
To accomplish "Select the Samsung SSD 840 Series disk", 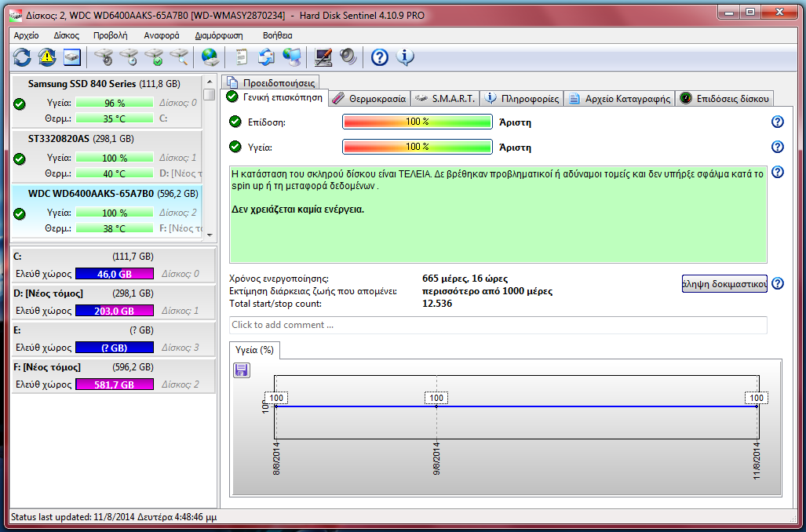I will click(x=107, y=100).
